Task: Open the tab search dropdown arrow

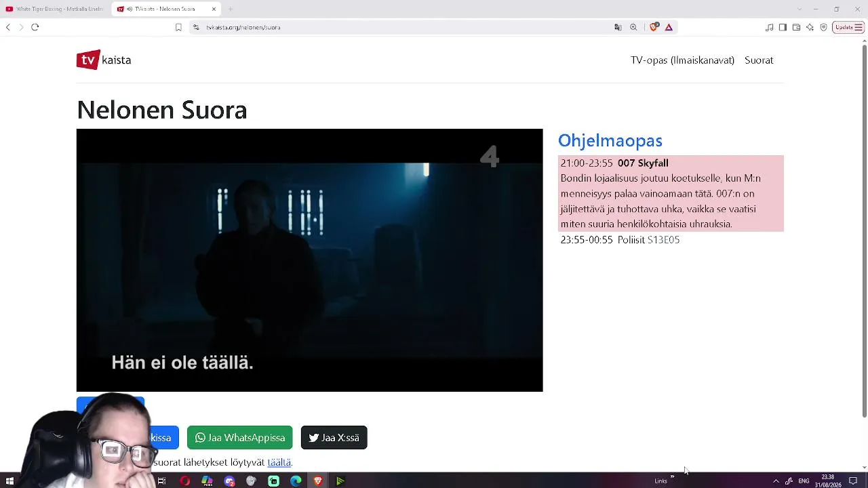Action: tap(799, 9)
